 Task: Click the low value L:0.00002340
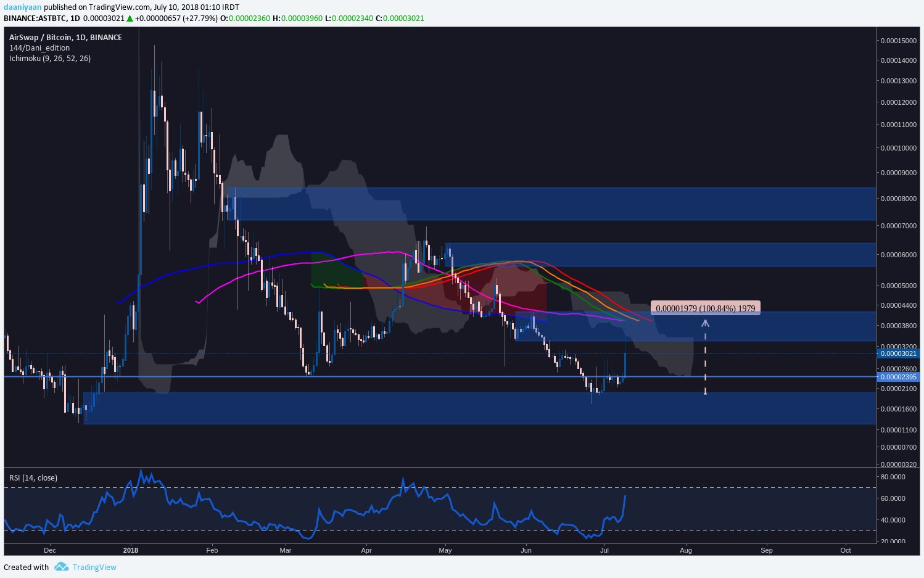coord(349,19)
